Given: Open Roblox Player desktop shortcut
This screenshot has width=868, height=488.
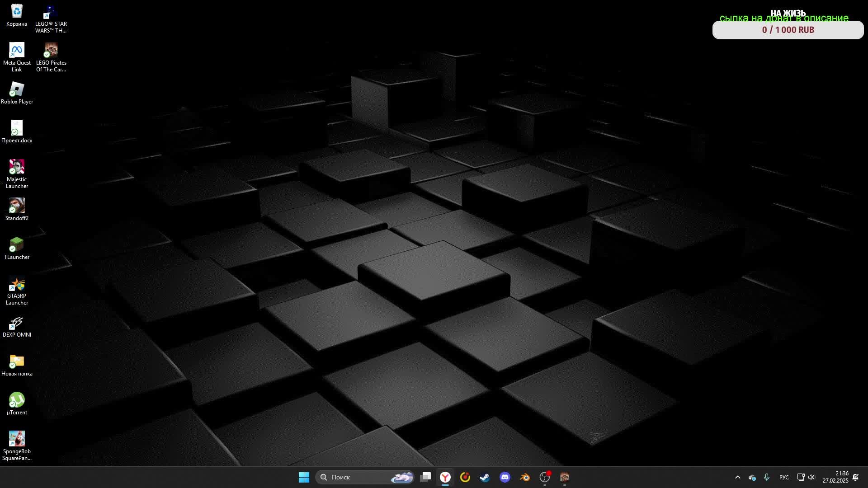Looking at the screenshot, I should 17,93.
